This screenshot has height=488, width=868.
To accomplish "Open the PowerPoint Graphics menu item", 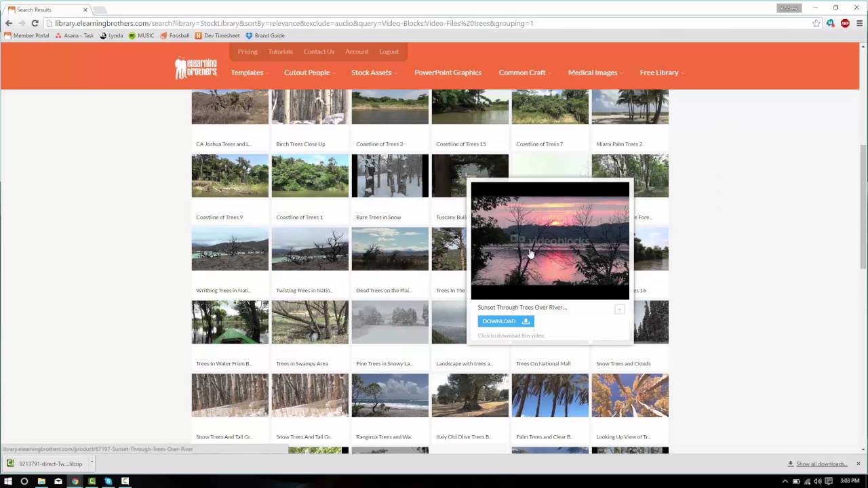I will (x=448, y=73).
